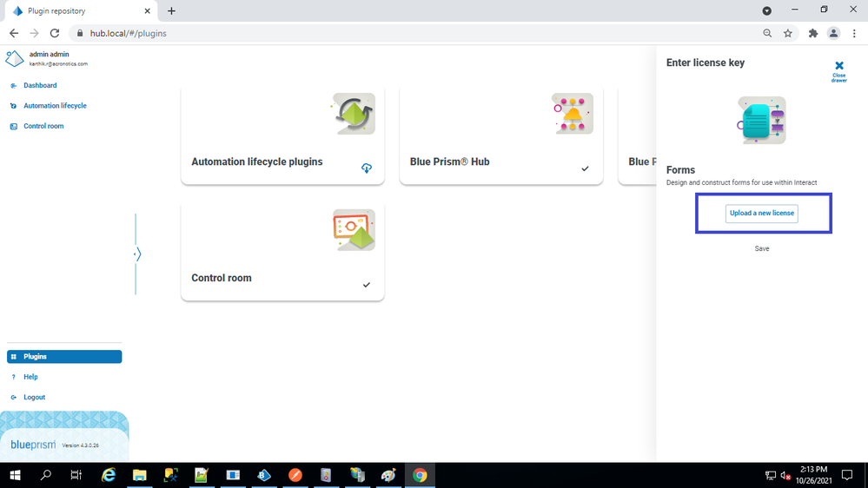This screenshot has height=488, width=868.
Task: Open the Blue Prism taskbar icon
Action: tap(264, 475)
